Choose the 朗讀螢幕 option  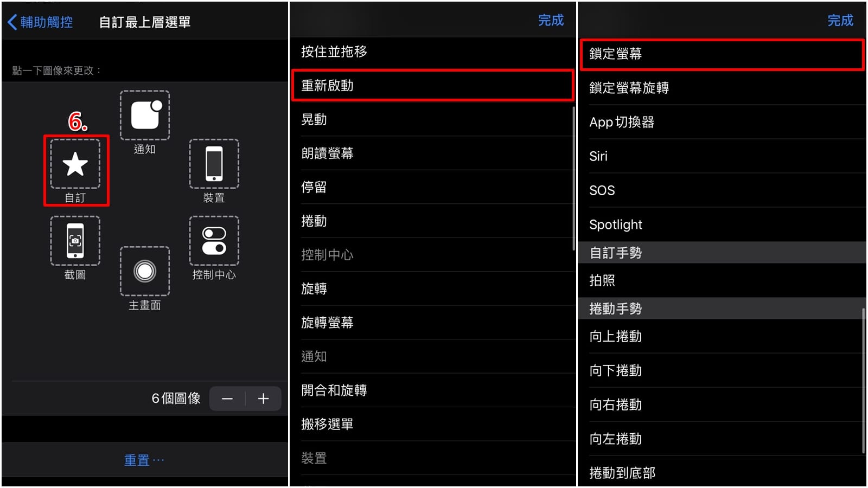(x=432, y=153)
